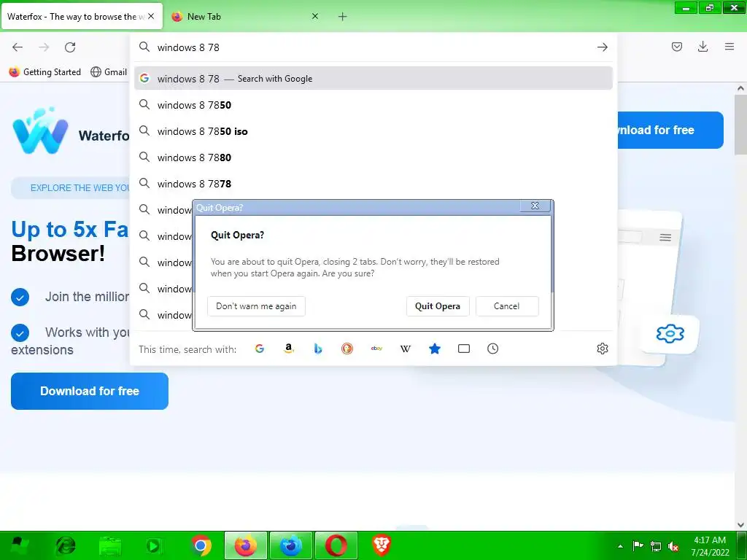This screenshot has height=560, width=747.
Task: Click the Waterfox logo on the page
Action: coord(41,131)
